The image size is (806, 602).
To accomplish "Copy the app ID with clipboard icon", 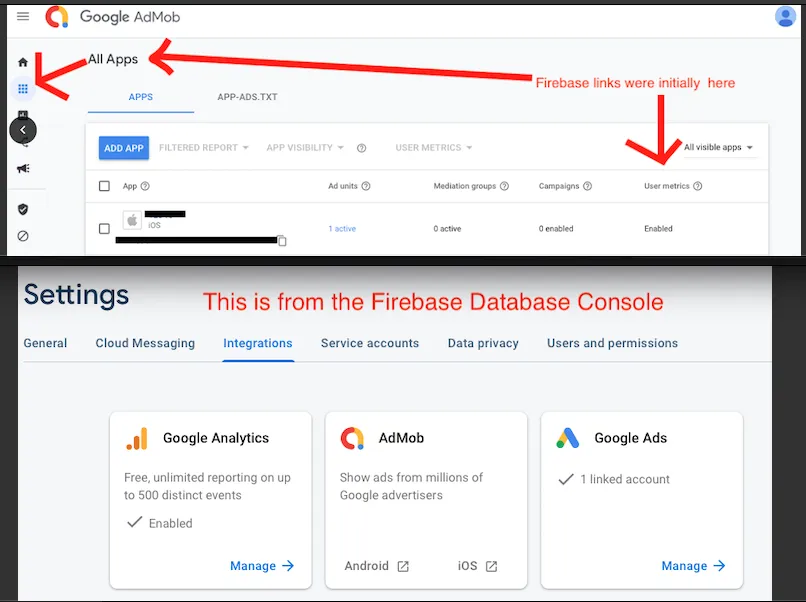I will tap(282, 240).
